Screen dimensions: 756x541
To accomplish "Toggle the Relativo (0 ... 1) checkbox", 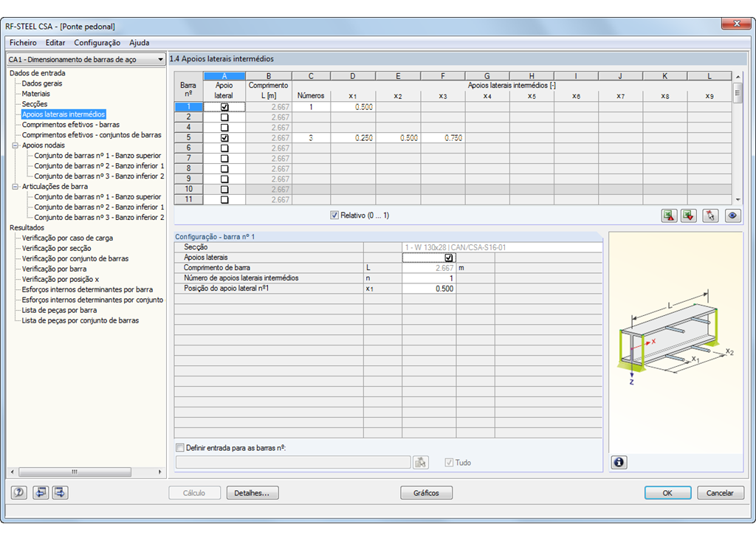I will point(334,215).
